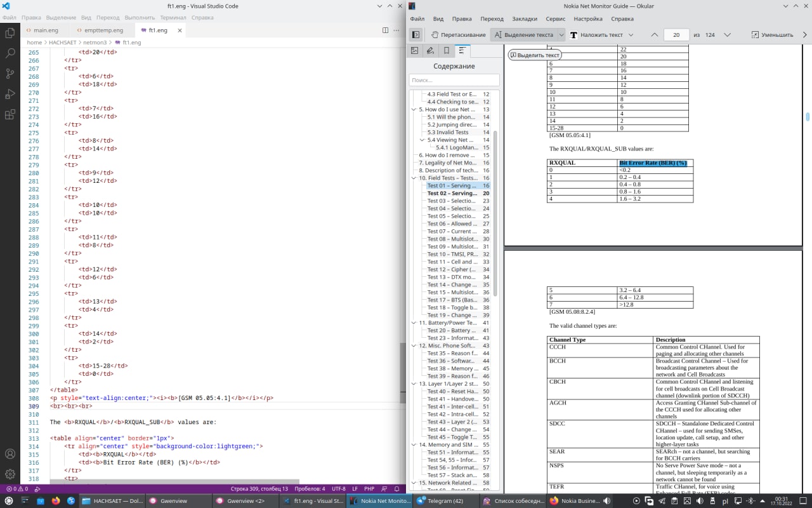Open the Extensions view

click(x=10, y=115)
